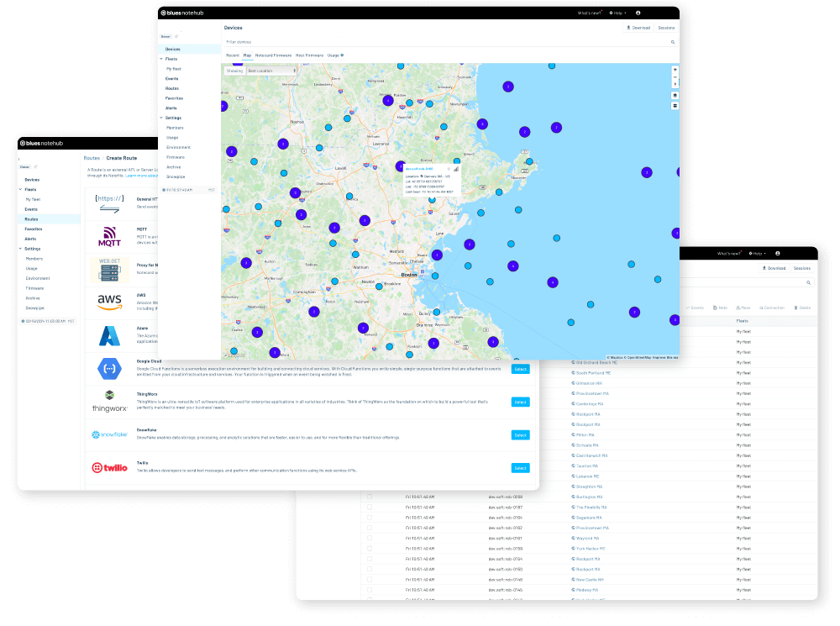Screen dimensions: 840x626
Task: Open the Help dropdown in map window
Action: click(616, 13)
